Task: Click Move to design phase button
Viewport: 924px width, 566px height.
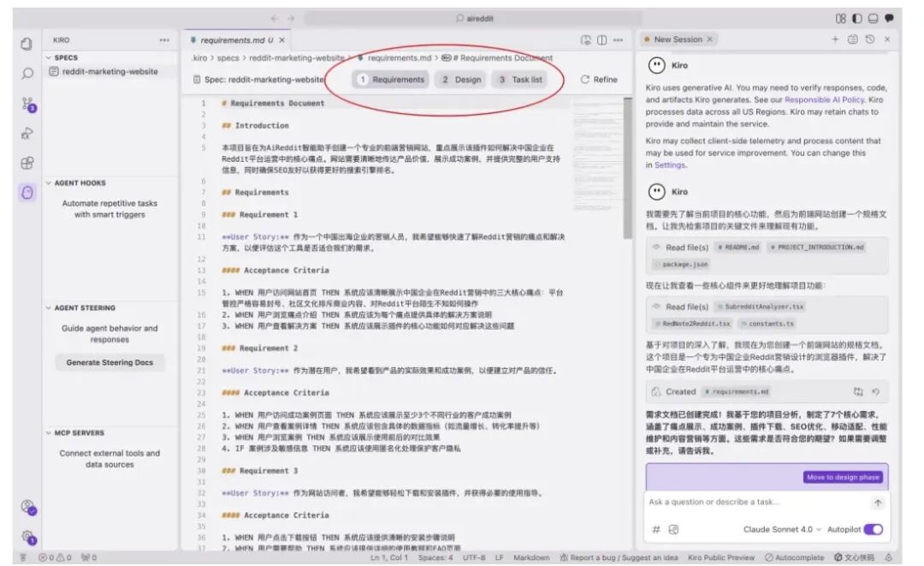Action: pyautogui.click(x=843, y=477)
